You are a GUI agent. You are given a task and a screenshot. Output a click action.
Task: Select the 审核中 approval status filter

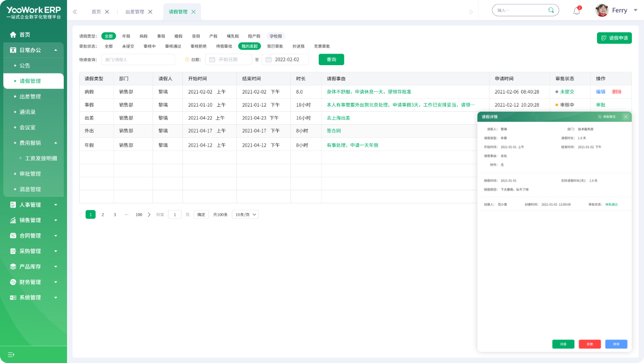click(x=149, y=46)
